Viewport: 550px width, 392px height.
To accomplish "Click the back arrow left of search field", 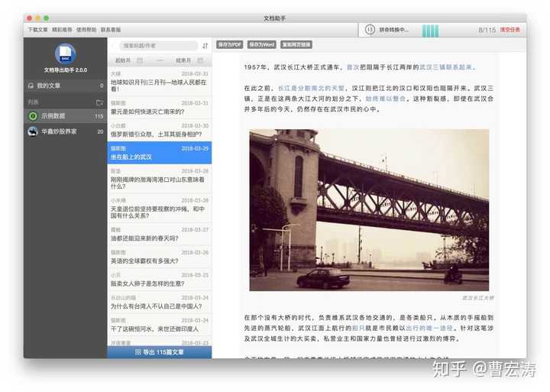I will coord(114,46).
